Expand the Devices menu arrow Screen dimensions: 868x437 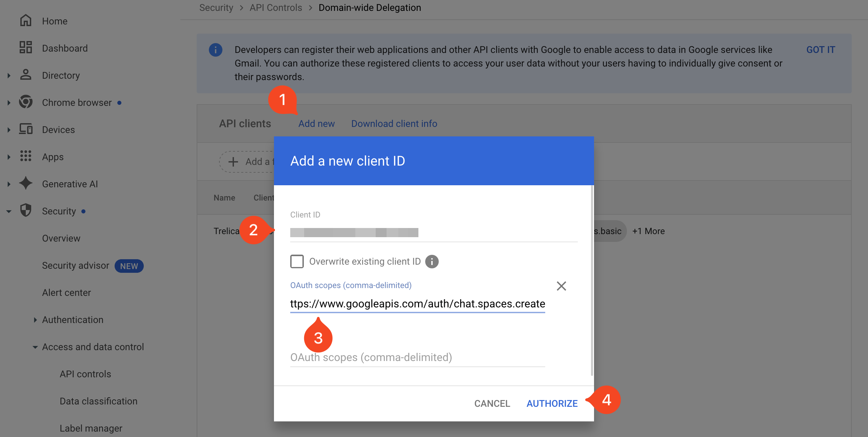point(9,130)
